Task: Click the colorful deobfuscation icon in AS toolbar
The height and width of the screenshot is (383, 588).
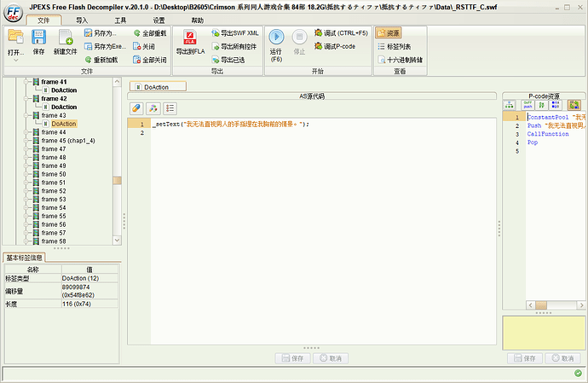Action: 153,108
